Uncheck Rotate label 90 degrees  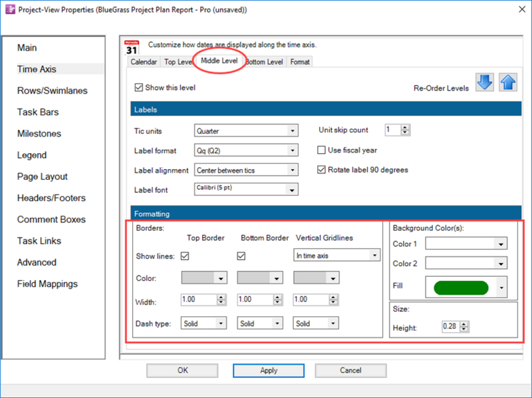[x=321, y=170]
